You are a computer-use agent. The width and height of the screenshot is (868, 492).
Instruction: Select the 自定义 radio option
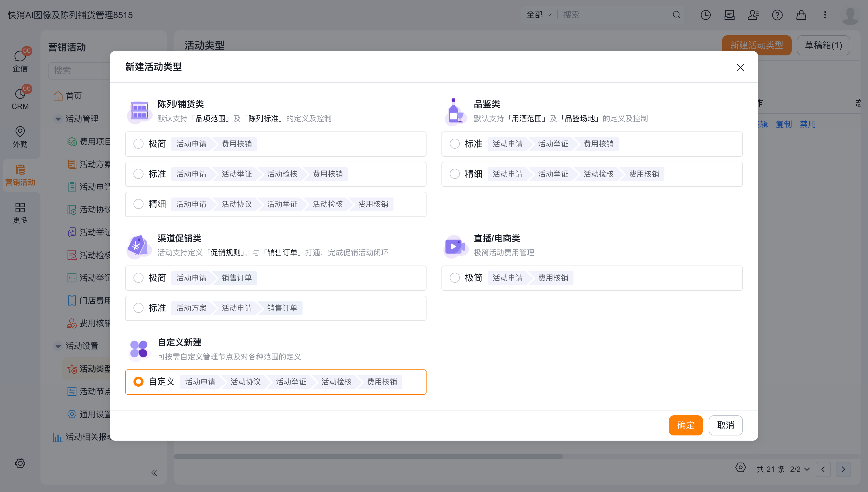[138, 382]
